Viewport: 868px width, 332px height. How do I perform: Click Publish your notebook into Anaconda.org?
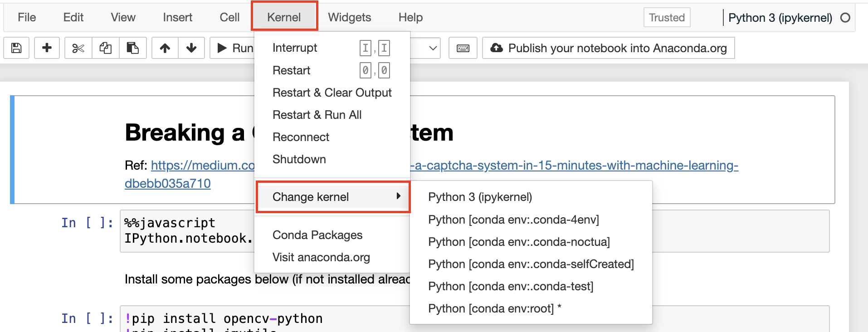[x=608, y=48]
